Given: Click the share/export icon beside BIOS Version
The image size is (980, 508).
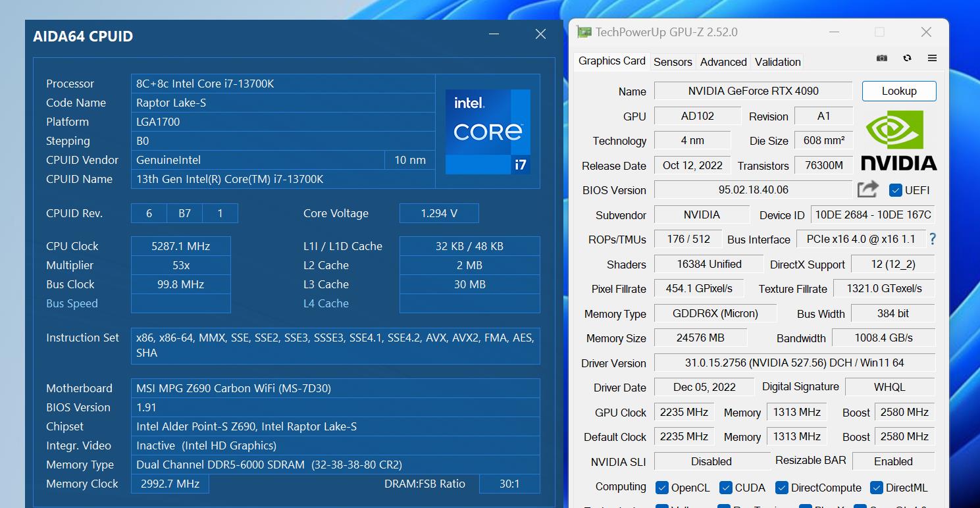Looking at the screenshot, I should pos(867,189).
